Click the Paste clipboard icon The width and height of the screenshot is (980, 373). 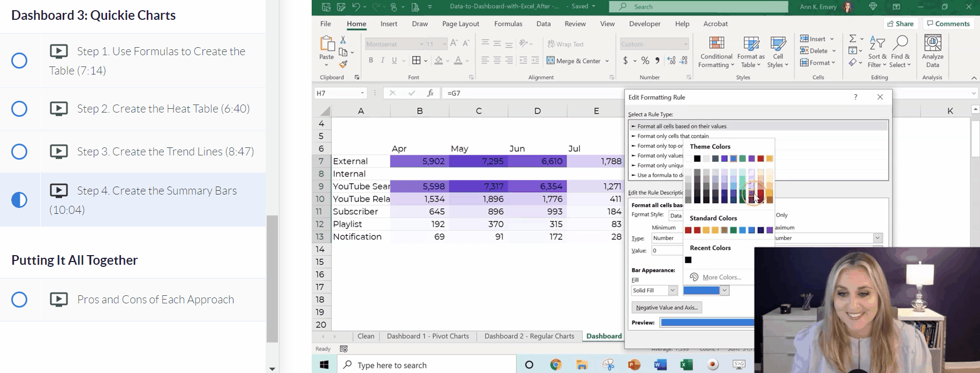tap(327, 44)
